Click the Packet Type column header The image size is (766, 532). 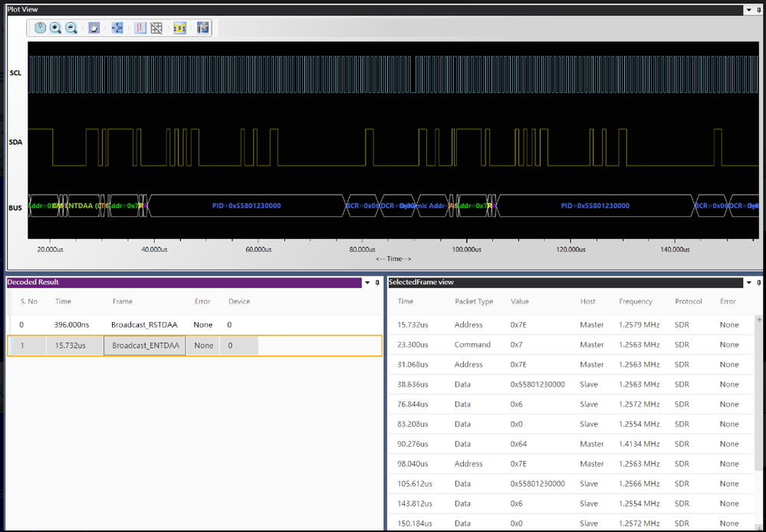point(474,301)
